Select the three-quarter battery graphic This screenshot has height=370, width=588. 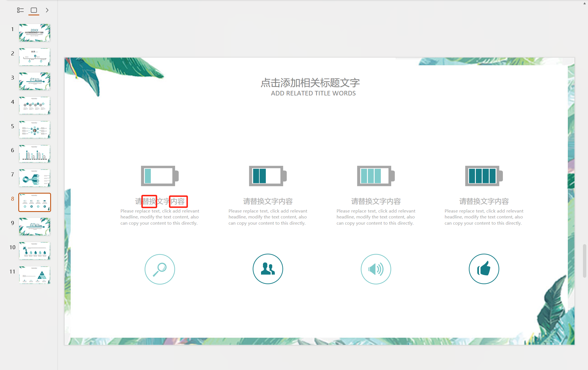(375, 176)
